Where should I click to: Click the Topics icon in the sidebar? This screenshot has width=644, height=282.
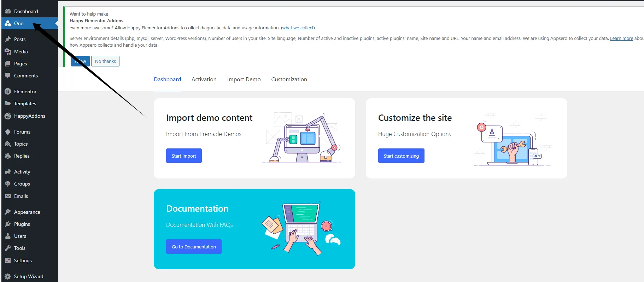tap(8, 144)
